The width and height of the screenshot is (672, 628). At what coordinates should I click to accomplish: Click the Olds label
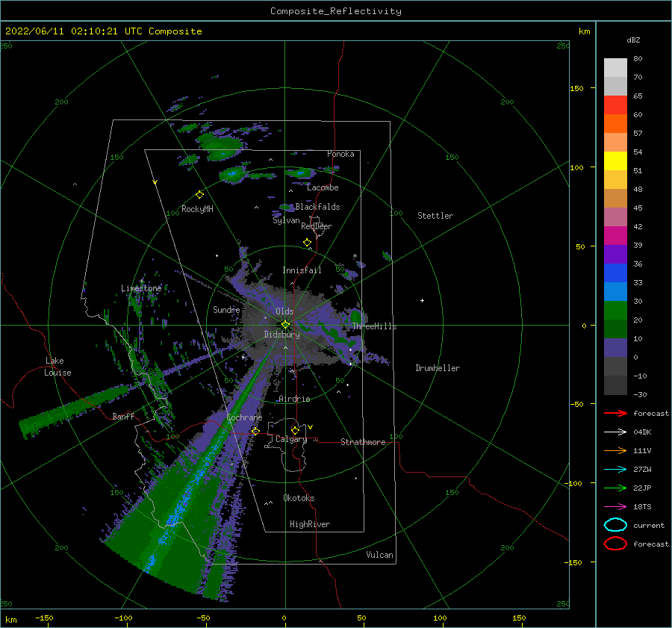click(x=284, y=311)
